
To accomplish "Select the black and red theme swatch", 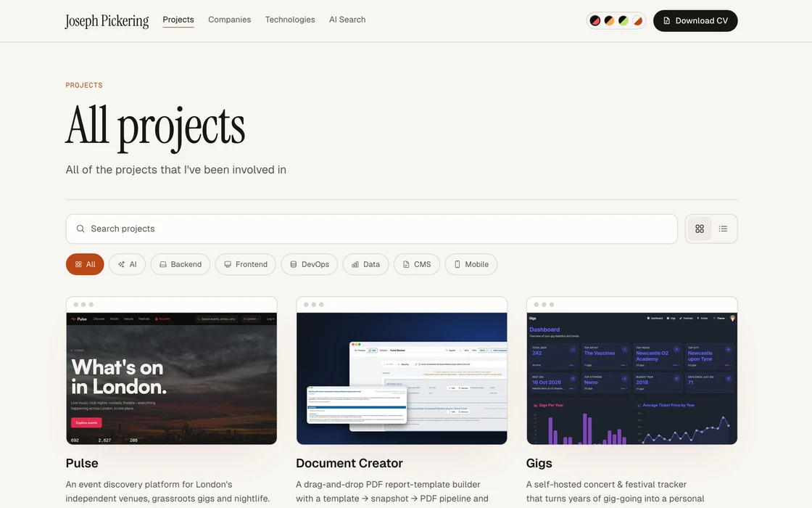I will pyautogui.click(x=595, y=21).
